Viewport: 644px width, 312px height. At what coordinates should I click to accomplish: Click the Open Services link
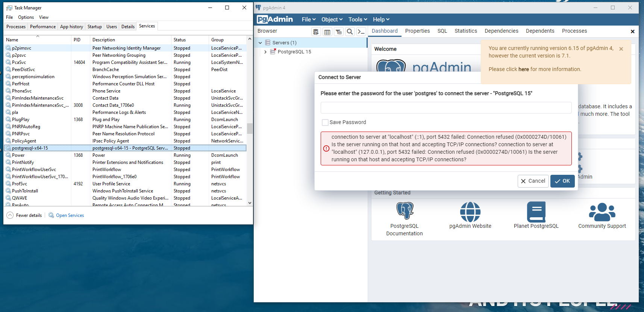(x=70, y=215)
